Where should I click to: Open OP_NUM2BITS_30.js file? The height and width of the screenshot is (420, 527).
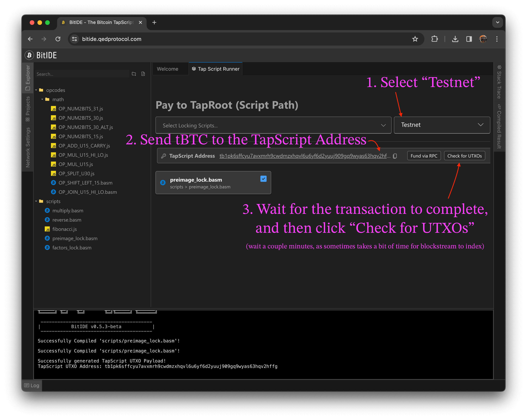[81, 118]
